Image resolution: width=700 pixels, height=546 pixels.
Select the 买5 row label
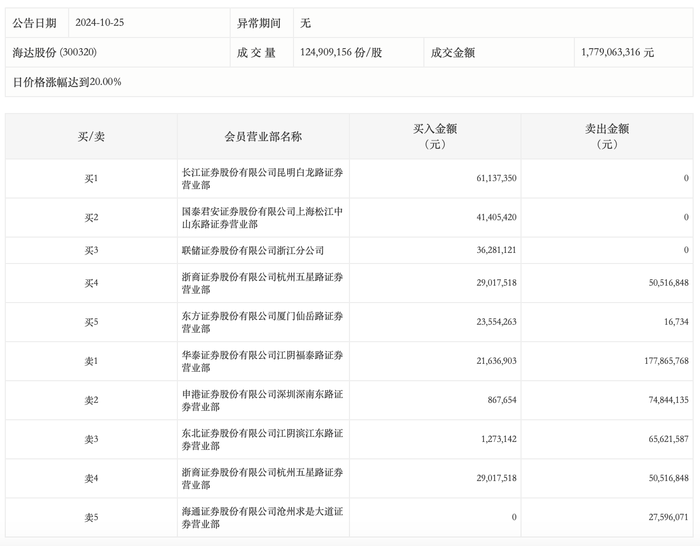pyautogui.click(x=91, y=322)
